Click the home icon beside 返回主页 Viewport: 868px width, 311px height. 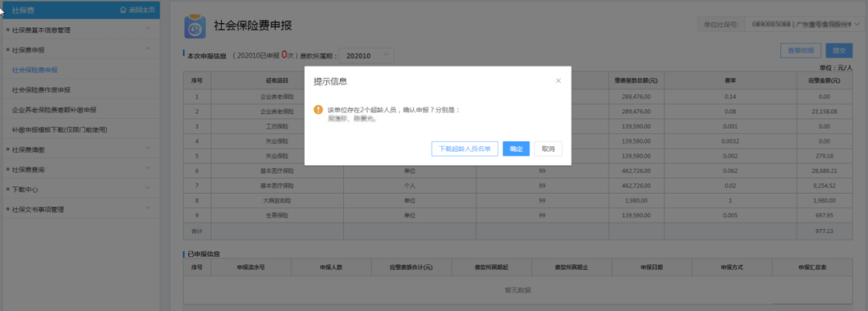coord(123,10)
